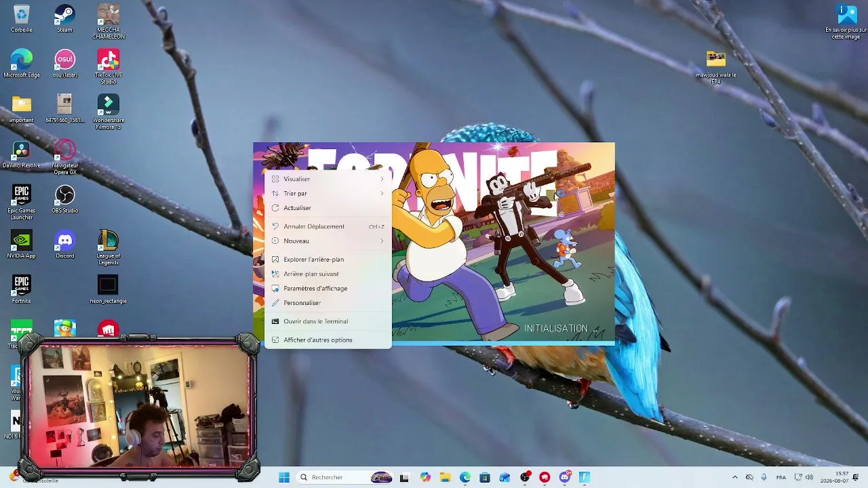The image size is (868, 488).
Task: Switch to Discord in the taskbar
Action: 565,477
